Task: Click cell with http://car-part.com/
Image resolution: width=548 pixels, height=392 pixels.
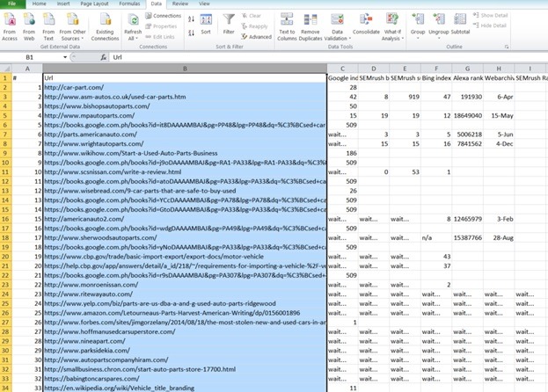Action: point(185,87)
